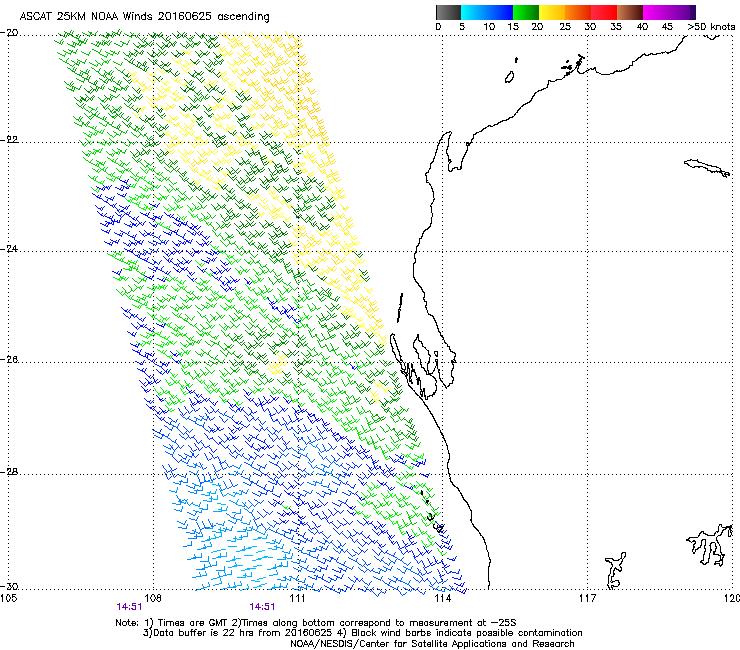Image resolution: width=740 pixels, height=650 pixels.
Task: Click the legend label '0'
Action: click(x=438, y=27)
